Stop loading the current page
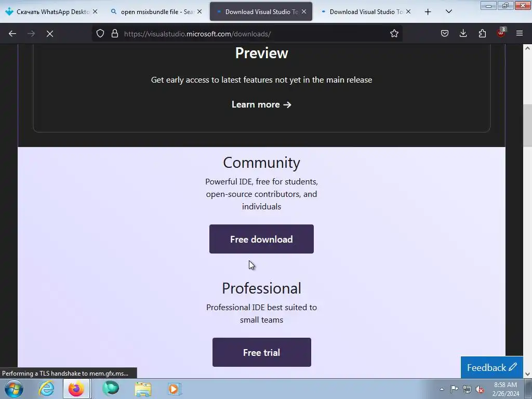The width and height of the screenshot is (532, 399). click(x=50, y=34)
